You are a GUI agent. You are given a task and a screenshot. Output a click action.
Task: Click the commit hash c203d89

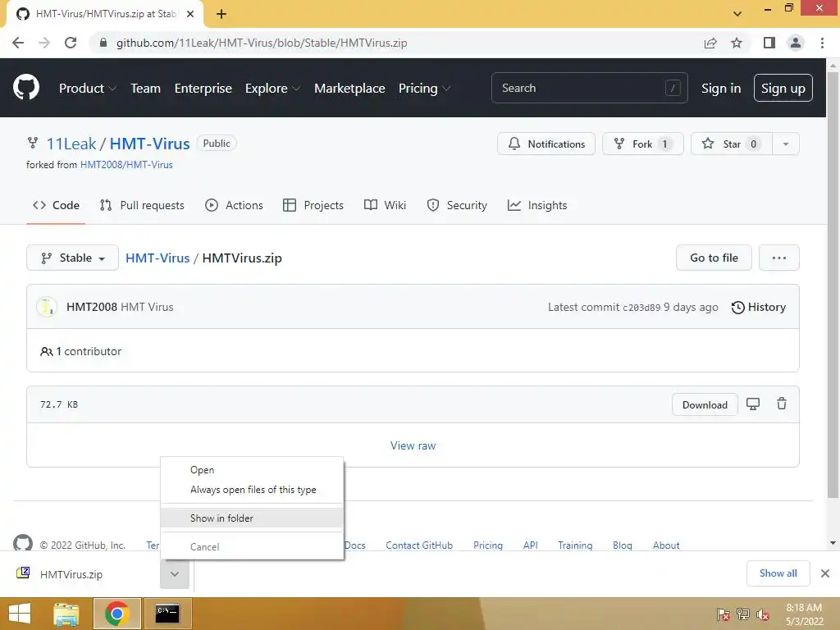[x=641, y=308]
